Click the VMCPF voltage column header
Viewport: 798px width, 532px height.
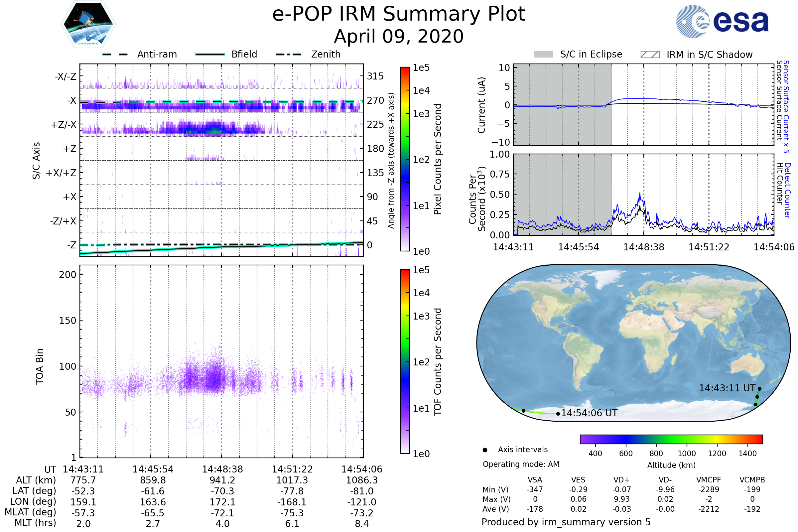click(x=709, y=480)
